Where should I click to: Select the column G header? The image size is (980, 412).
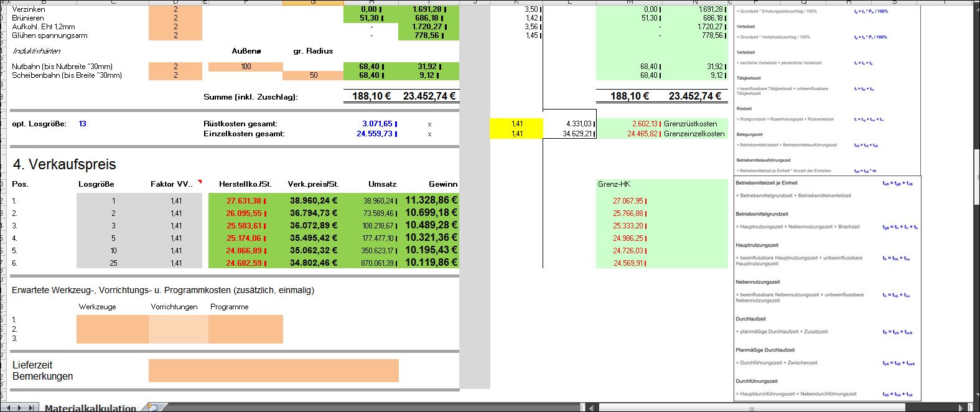tap(312, 2)
